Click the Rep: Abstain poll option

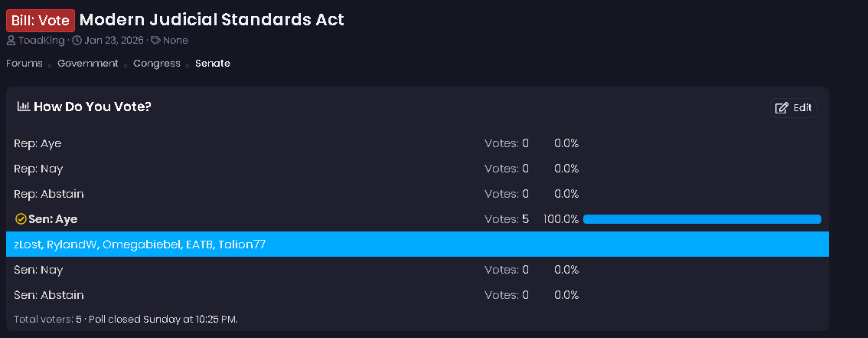click(x=49, y=194)
